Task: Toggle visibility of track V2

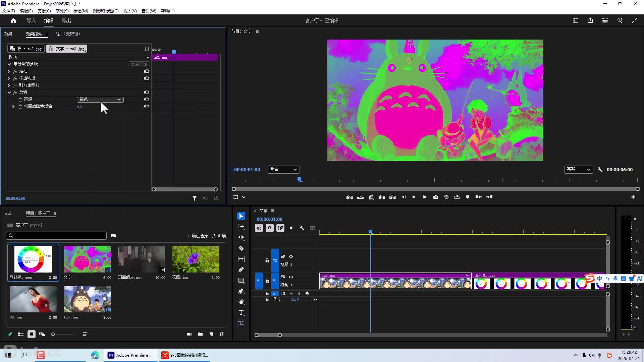Action: tap(291, 256)
